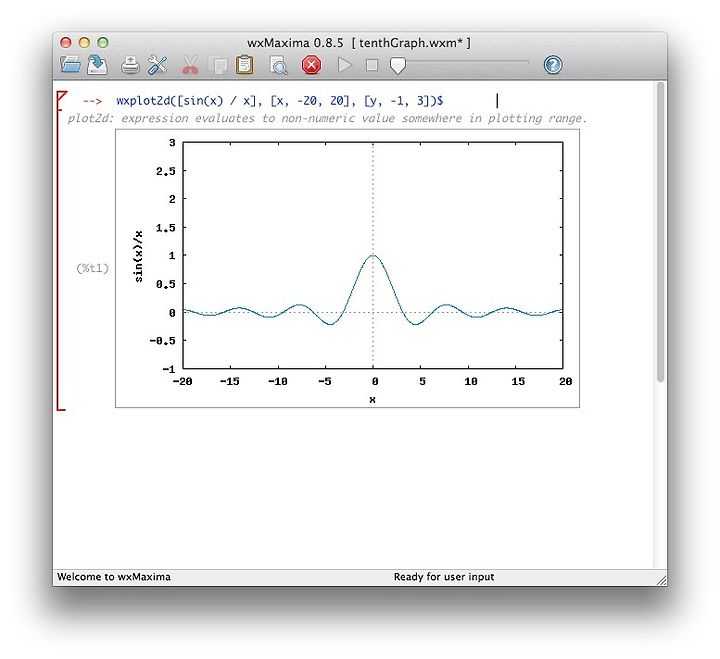
Task: Copy selection with the copy icon
Action: tap(218, 65)
